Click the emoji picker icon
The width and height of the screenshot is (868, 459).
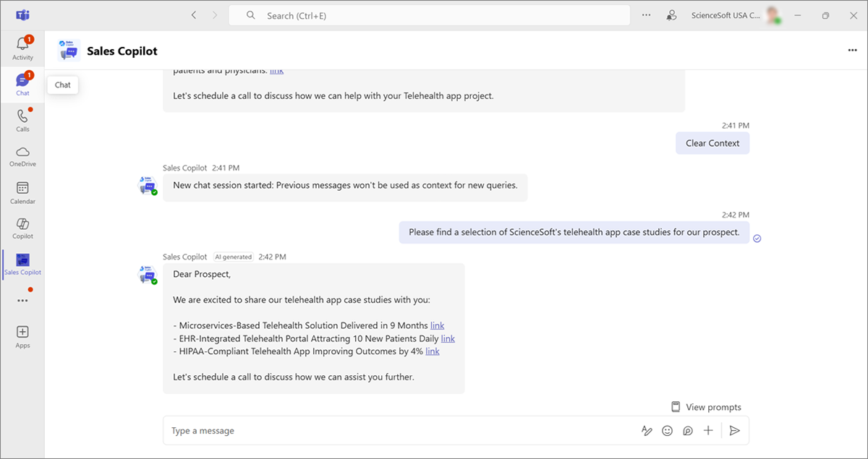(x=667, y=431)
